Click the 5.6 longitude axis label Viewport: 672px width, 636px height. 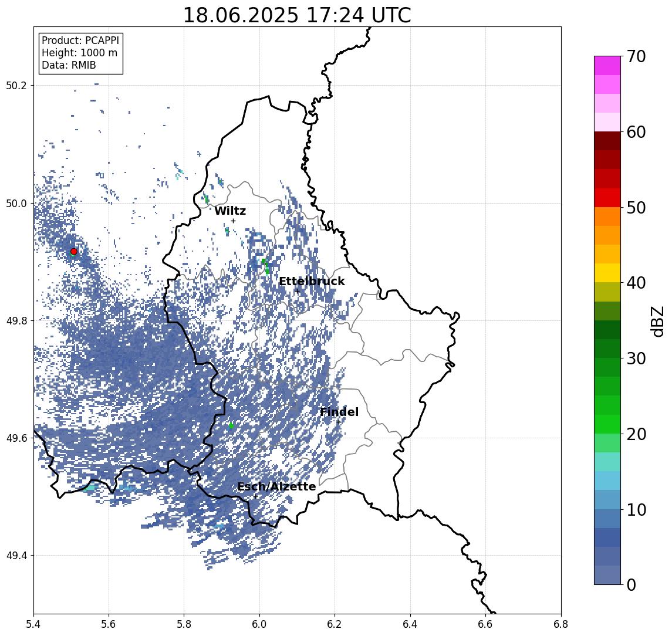[x=109, y=624]
